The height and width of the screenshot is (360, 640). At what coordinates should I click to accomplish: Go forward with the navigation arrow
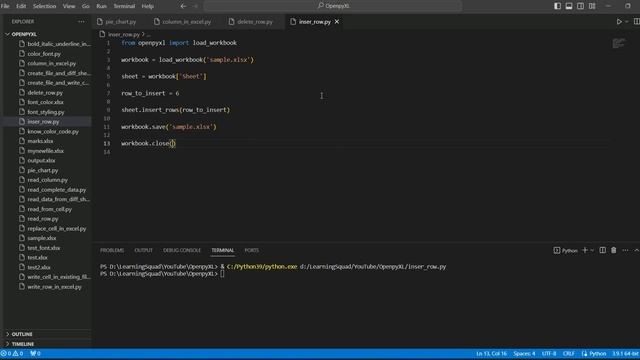(195, 6)
